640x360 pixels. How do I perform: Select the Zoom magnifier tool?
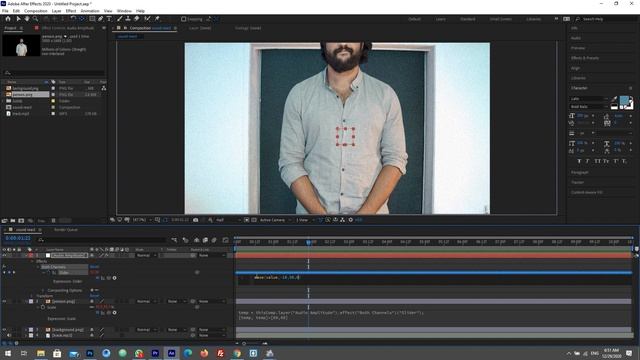point(36,19)
